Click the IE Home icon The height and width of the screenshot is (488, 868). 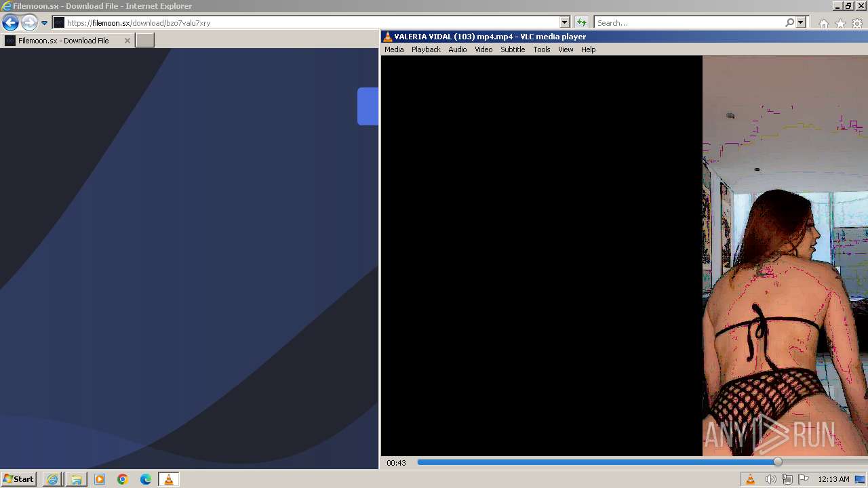point(823,24)
